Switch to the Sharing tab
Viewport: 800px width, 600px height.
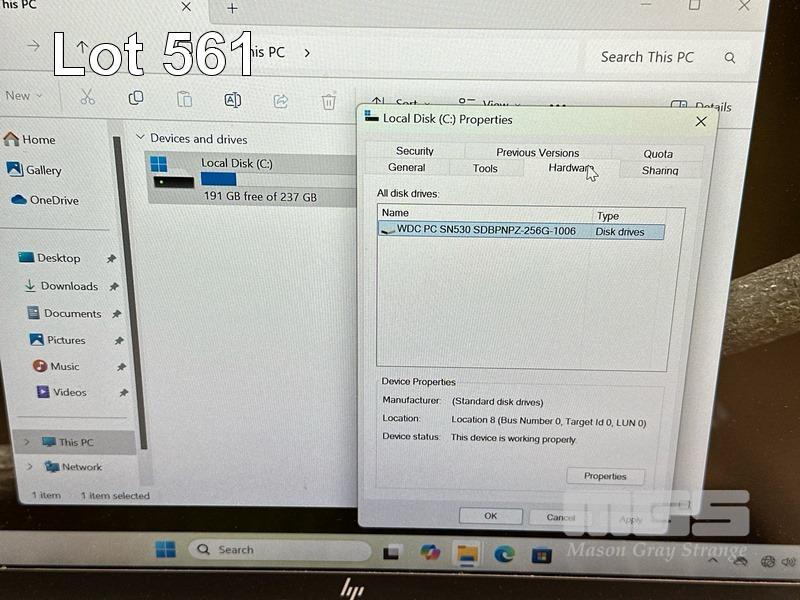(659, 170)
